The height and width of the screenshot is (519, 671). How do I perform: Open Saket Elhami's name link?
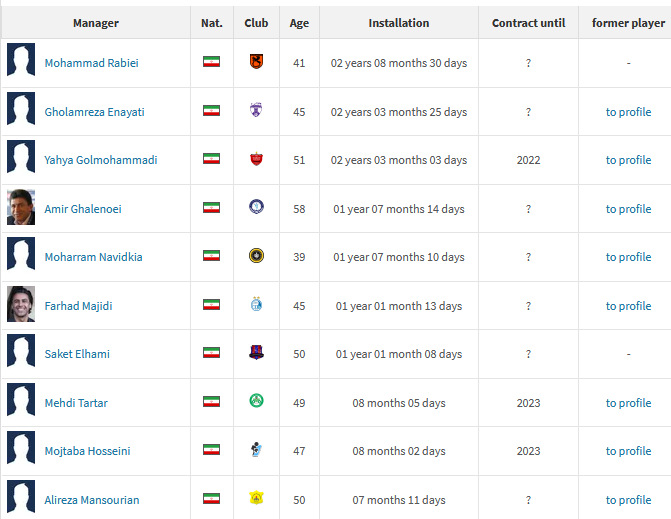[77, 354]
